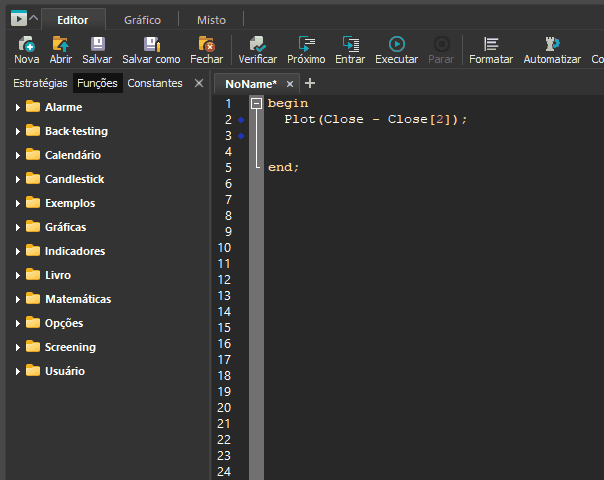The height and width of the screenshot is (480, 604).
Task: Expand the Livro folder arrow
Action: click(17, 275)
